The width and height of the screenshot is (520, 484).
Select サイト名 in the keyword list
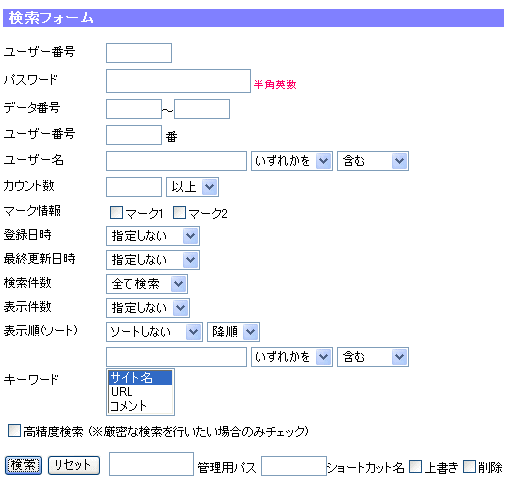tap(140, 378)
